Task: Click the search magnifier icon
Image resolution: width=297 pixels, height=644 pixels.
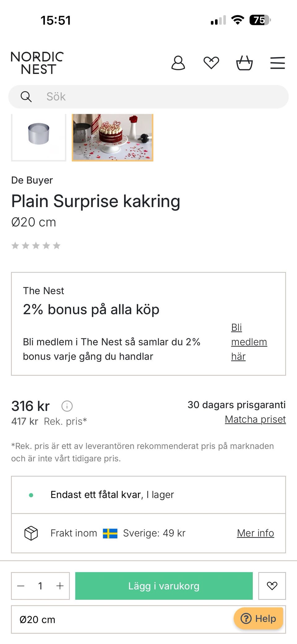Action: [x=26, y=97]
